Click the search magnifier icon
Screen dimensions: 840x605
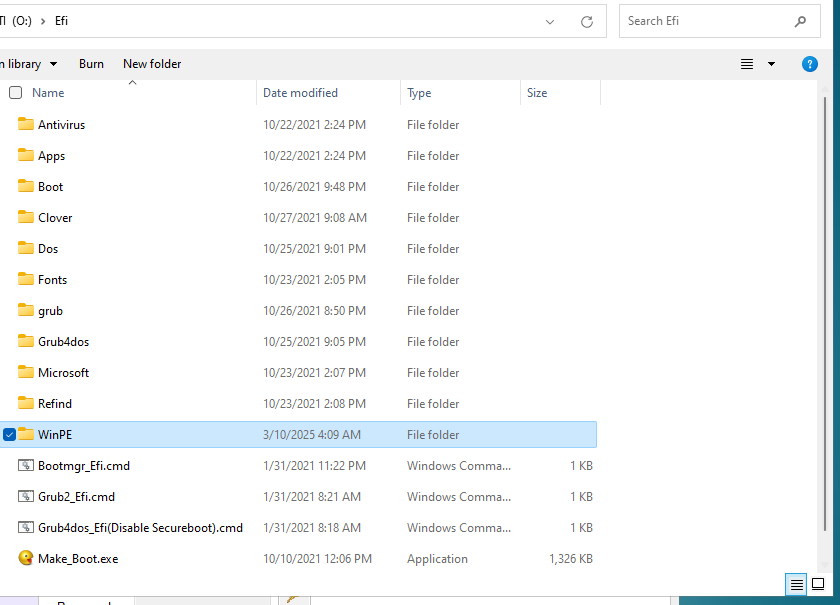pyautogui.click(x=800, y=21)
